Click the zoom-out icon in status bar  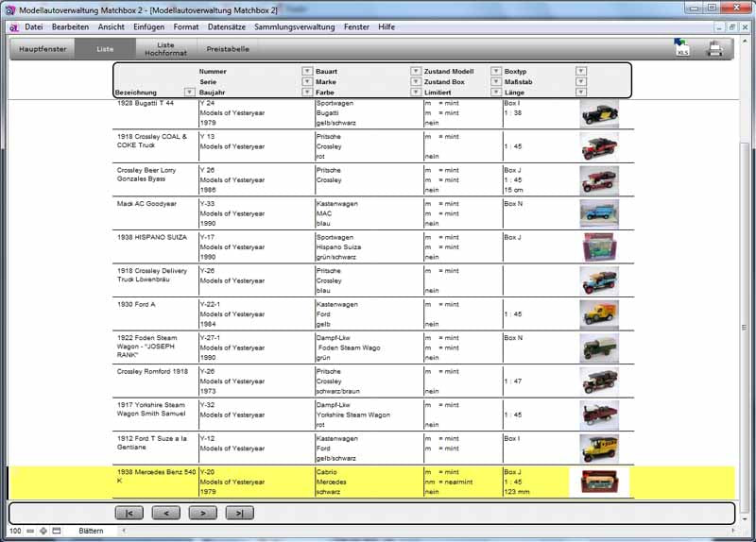click(30, 532)
